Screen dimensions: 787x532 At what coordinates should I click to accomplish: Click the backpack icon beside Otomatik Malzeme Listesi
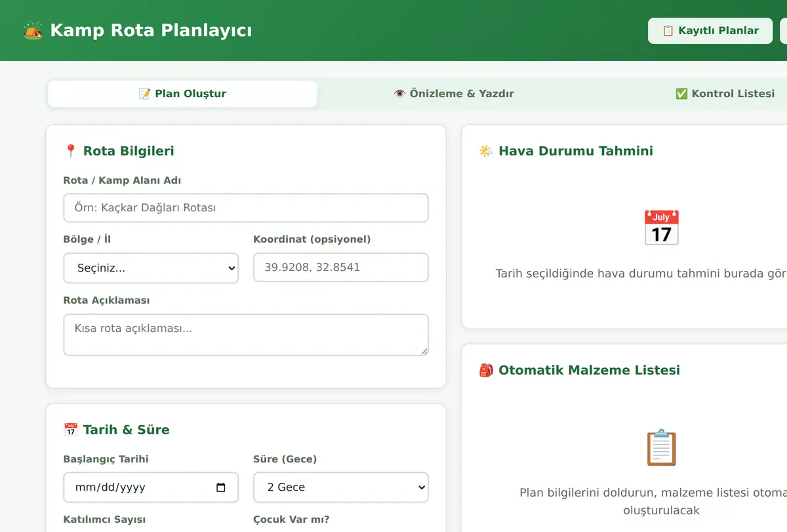pyautogui.click(x=486, y=370)
